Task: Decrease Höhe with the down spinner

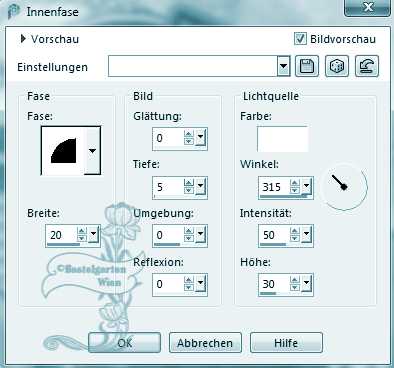Action: click(295, 287)
